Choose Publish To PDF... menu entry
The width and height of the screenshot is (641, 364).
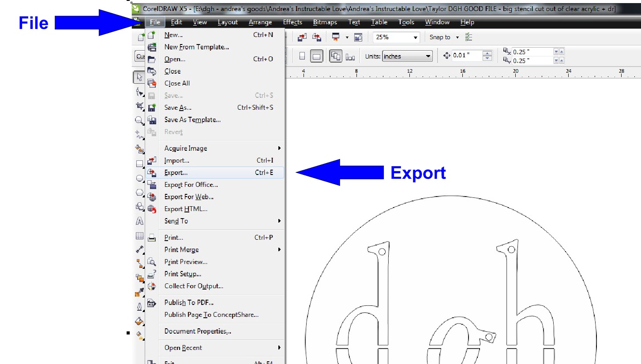pos(215,303)
